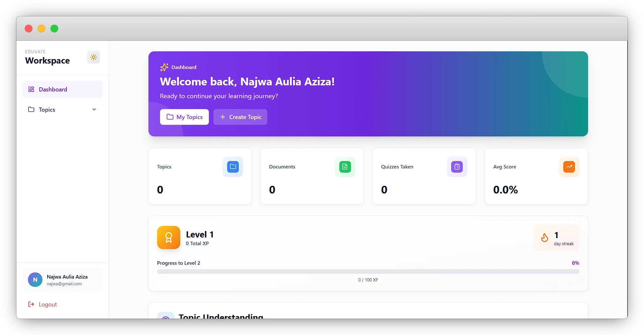Expand the Topics chevron arrow
644x335 pixels.
tap(94, 110)
